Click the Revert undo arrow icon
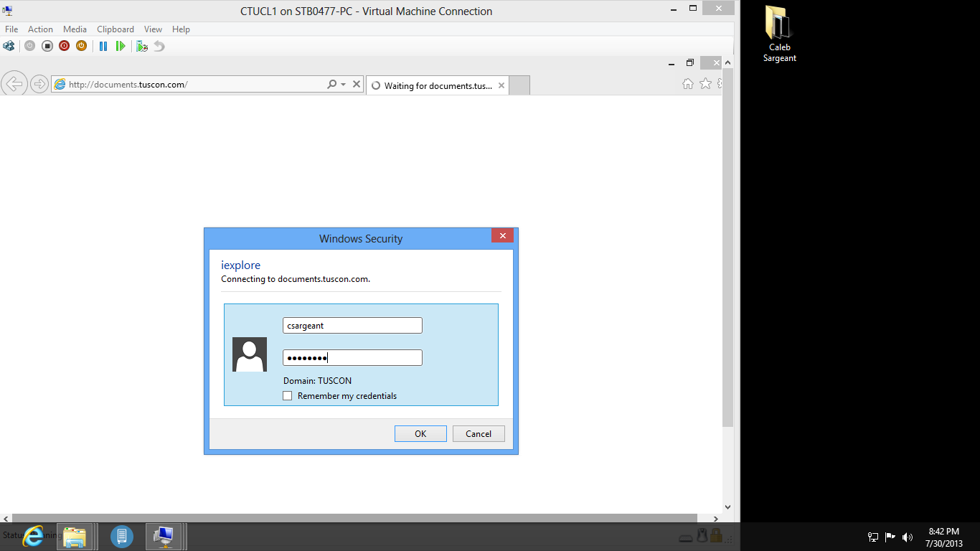 (159, 46)
